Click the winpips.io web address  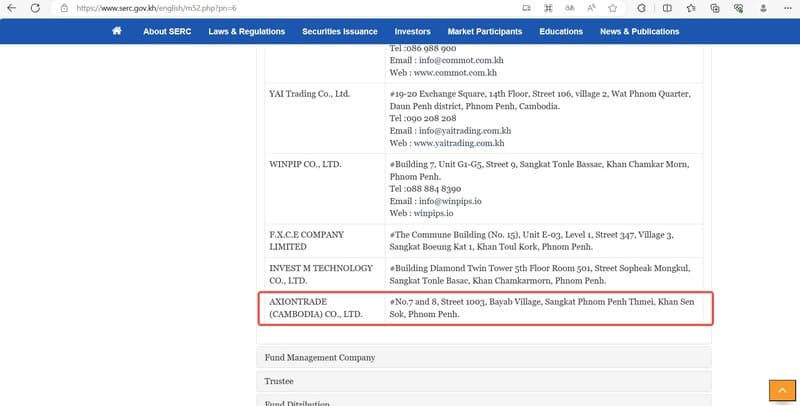pos(433,213)
